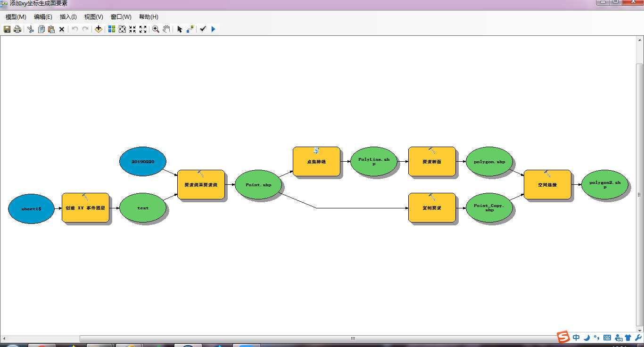This screenshot has width=644, height=347.
Task: Add data or tool to the model
Action: click(98, 29)
